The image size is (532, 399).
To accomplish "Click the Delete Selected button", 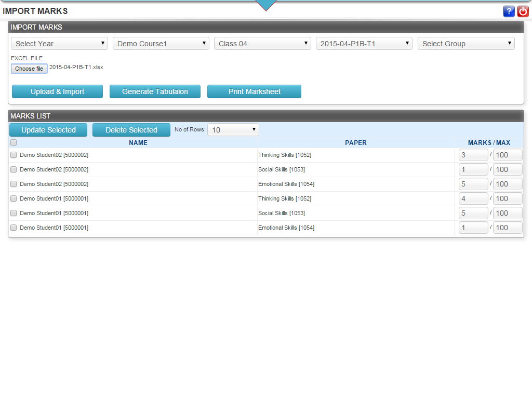I will (x=131, y=130).
